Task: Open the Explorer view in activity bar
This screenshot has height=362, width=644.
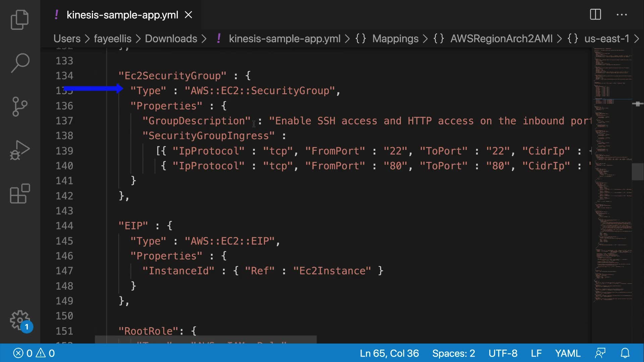Action: [x=20, y=19]
